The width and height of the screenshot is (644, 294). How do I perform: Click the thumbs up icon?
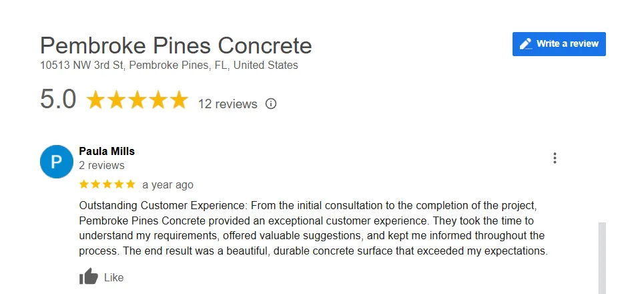click(x=89, y=277)
